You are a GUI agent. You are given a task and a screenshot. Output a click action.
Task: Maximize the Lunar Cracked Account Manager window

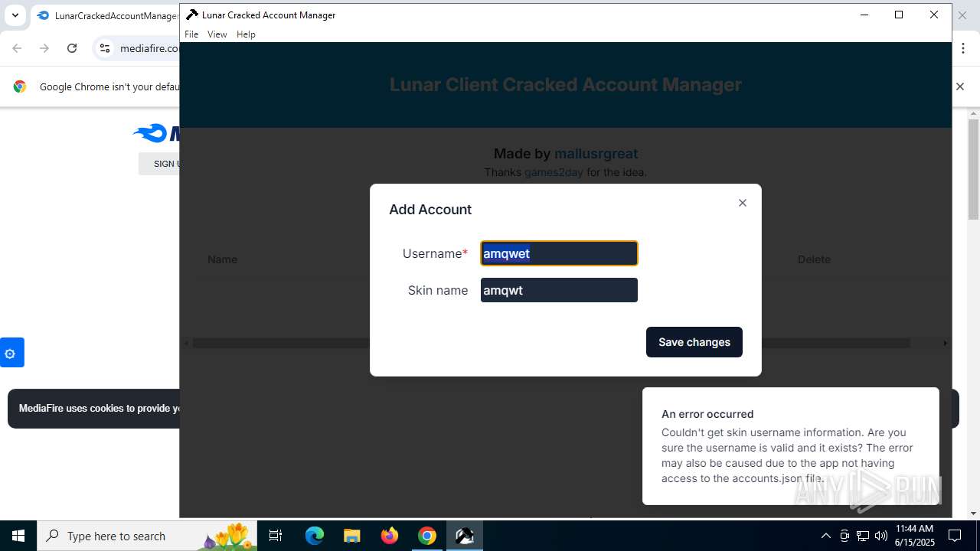pyautogui.click(x=899, y=15)
